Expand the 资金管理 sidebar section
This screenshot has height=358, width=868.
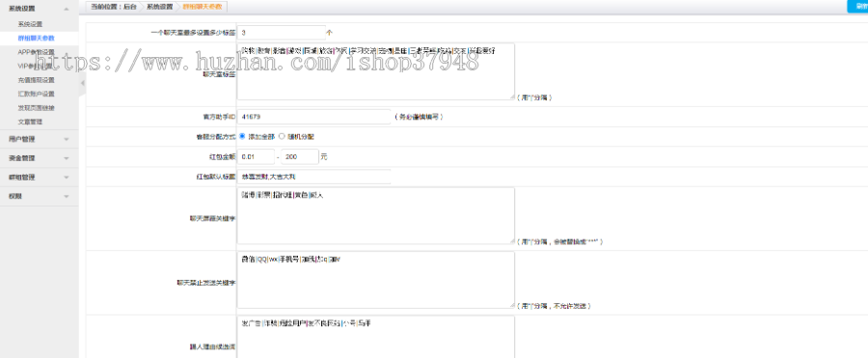(x=40, y=158)
